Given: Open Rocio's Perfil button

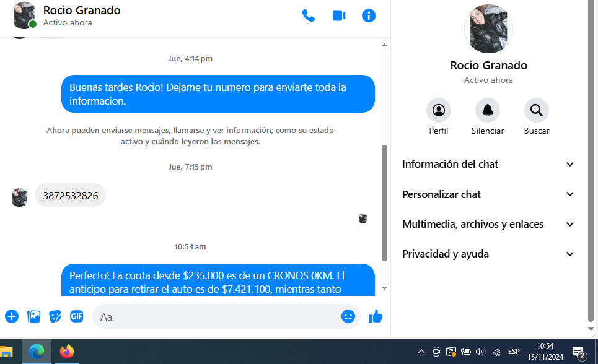Looking at the screenshot, I should [x=439, y=111].
